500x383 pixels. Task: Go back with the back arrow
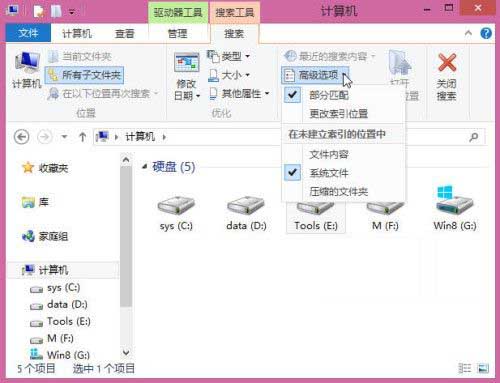tap(22, 137)
